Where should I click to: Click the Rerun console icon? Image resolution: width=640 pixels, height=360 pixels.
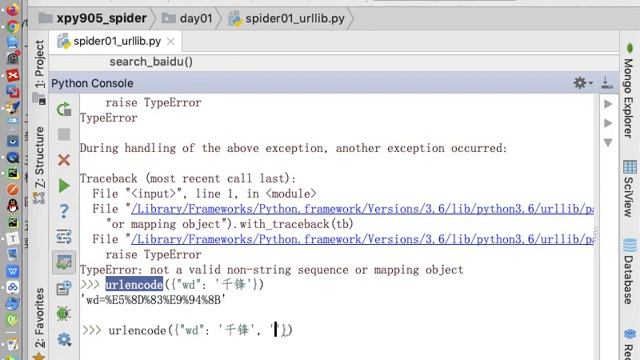(x=64, y=109)
